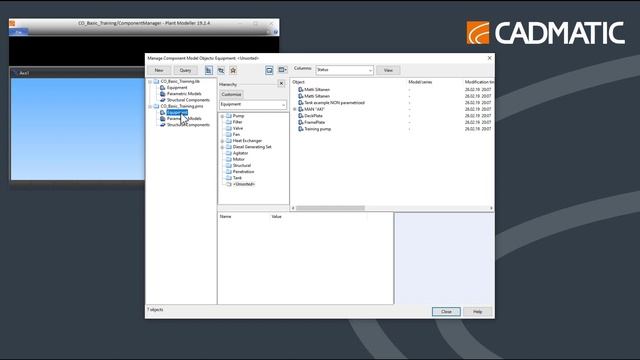This screenshot has width=640, height=360.
Task: Click the Plant Modeller help icon
Action: tap(276, 32)
